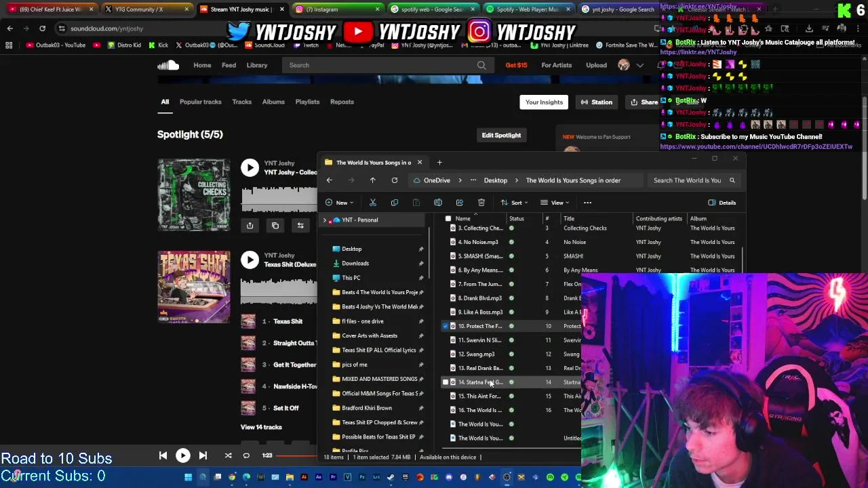Click the Explorer search magnifier icon
The width and height of the screenshot is (868, 488).
click(732, 180)
